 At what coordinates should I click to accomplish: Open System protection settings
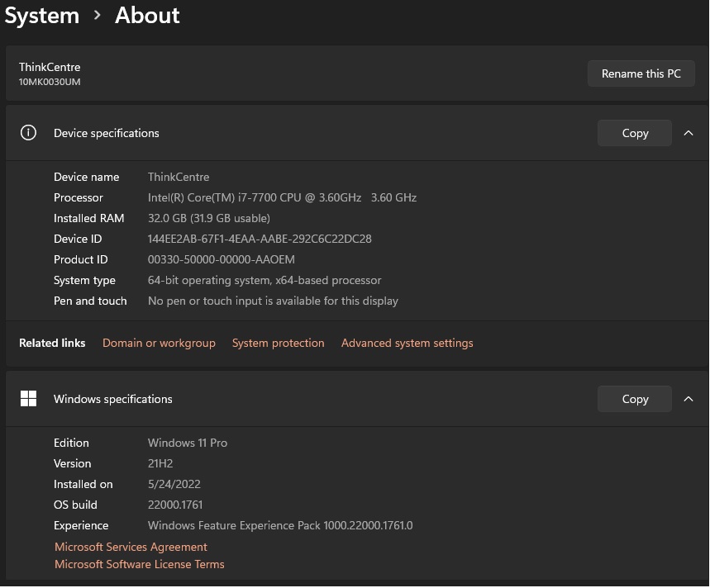[x=278, y=343]
